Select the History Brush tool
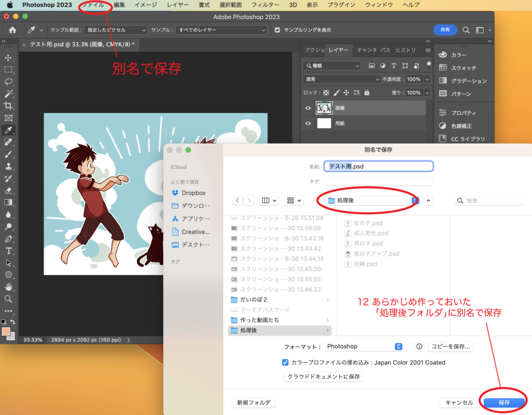The width and height of the screenshot is (532, 415). point(8,178)
